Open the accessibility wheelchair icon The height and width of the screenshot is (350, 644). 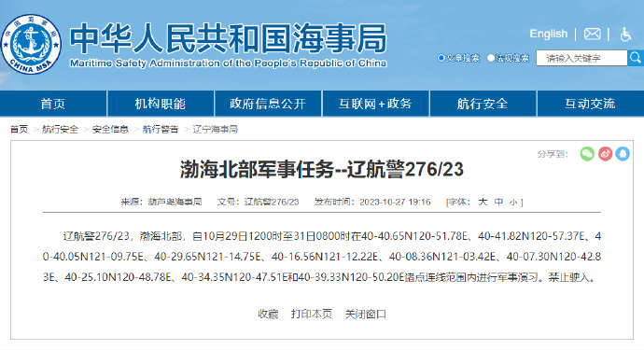(625, 35)
